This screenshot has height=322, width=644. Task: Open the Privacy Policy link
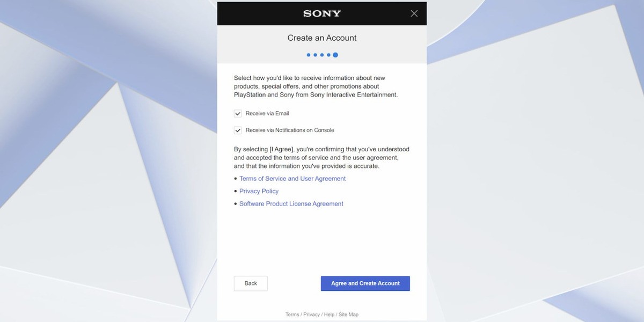259,191
